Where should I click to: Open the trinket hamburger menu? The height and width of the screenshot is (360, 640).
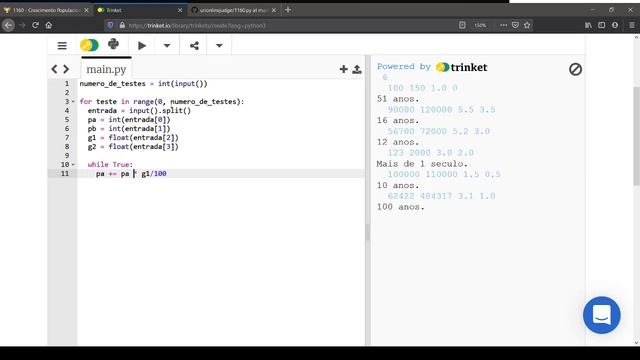(x=62, y=46)
